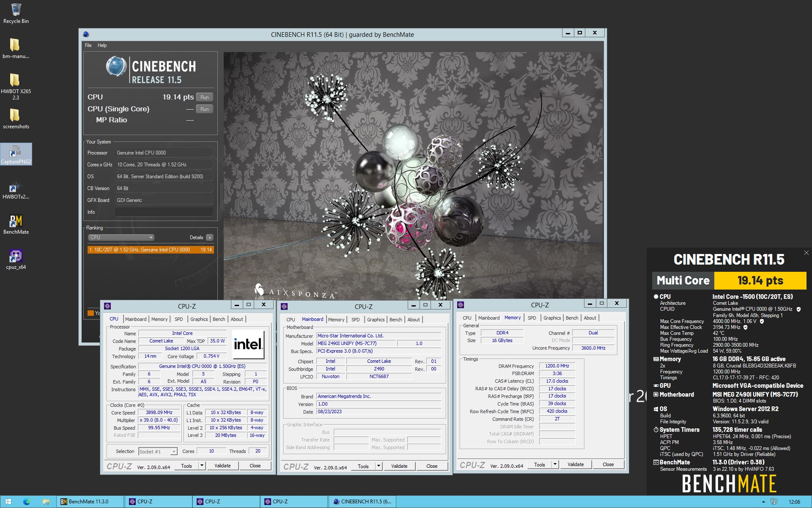Click Validate in the left CPU-Z window
Viewport: 812px width, 508px height.
222,466
